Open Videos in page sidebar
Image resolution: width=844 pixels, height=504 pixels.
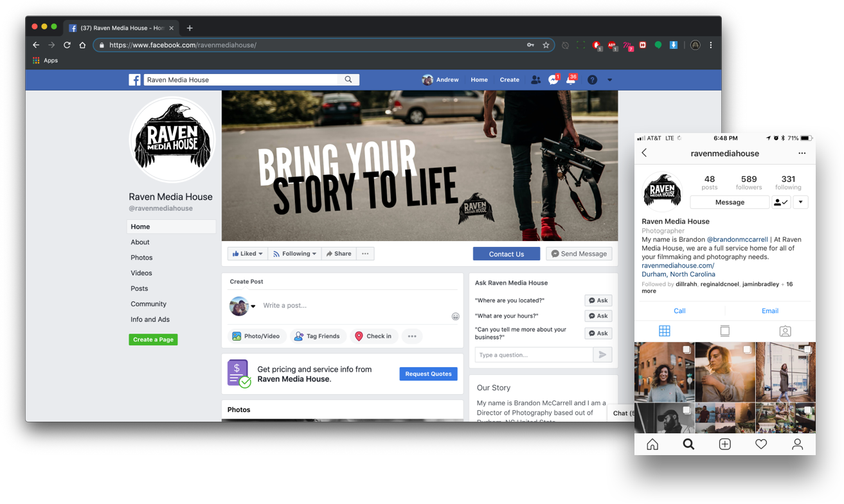click(x=141, y=273)
